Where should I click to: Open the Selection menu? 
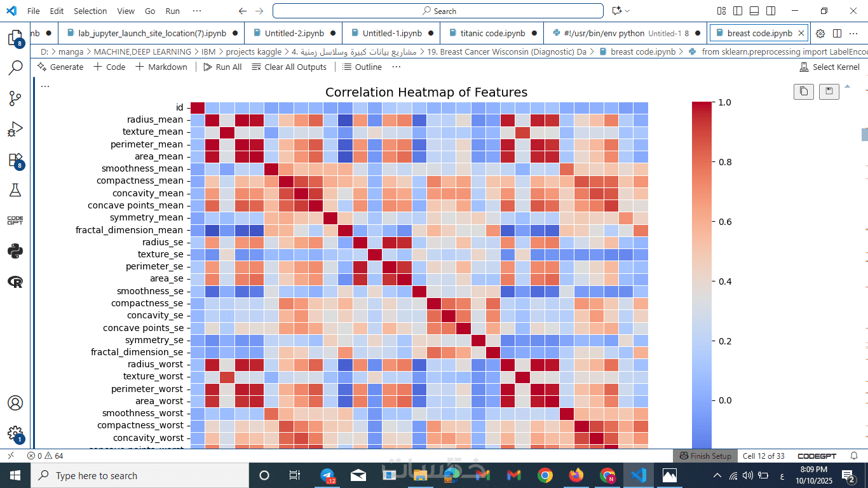(x=90, y=11)
